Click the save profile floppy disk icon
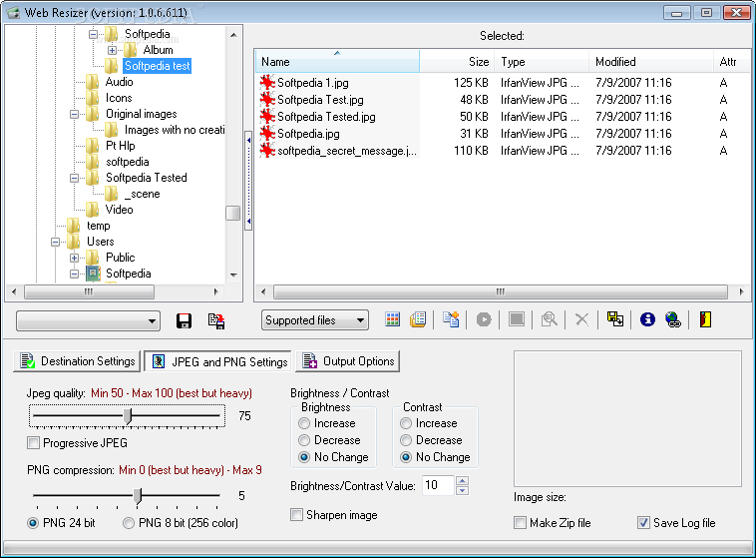Screen dimensions: 756x558 [184, 320]
